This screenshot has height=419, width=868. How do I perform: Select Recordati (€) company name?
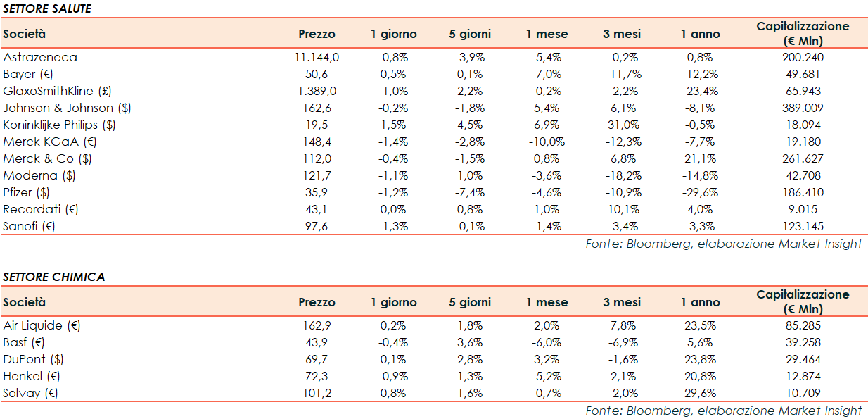[41, 210]
